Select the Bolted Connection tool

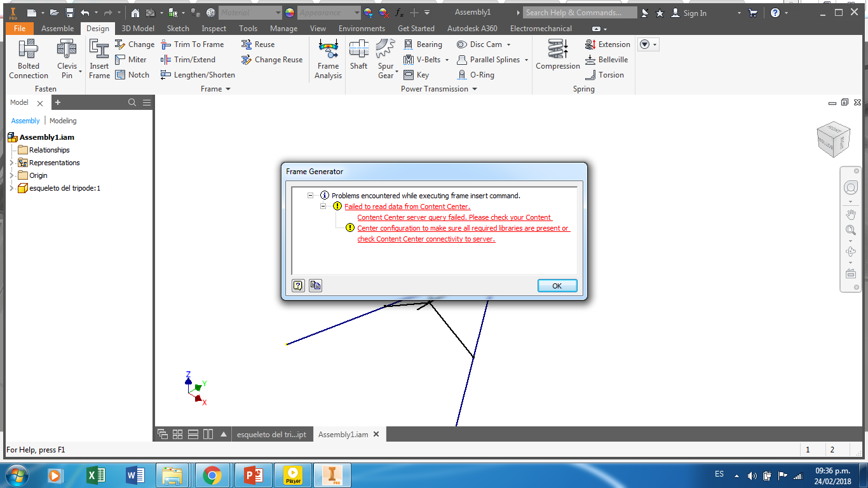point(28,57)
